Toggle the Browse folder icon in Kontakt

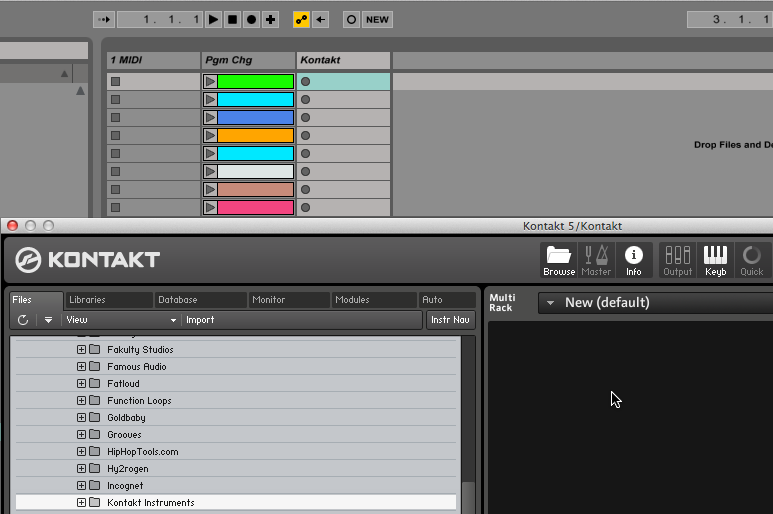pyautogui.click(x=559, y=260)
